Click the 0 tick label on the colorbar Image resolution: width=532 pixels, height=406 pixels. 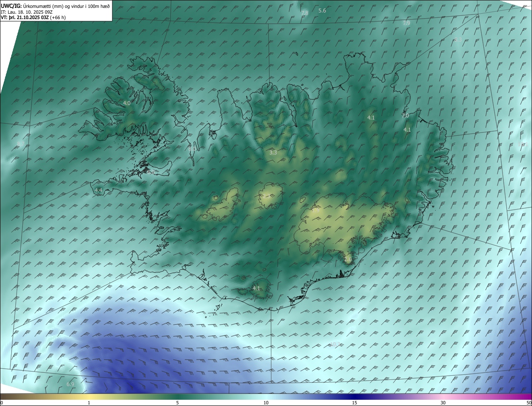point(2,403)
